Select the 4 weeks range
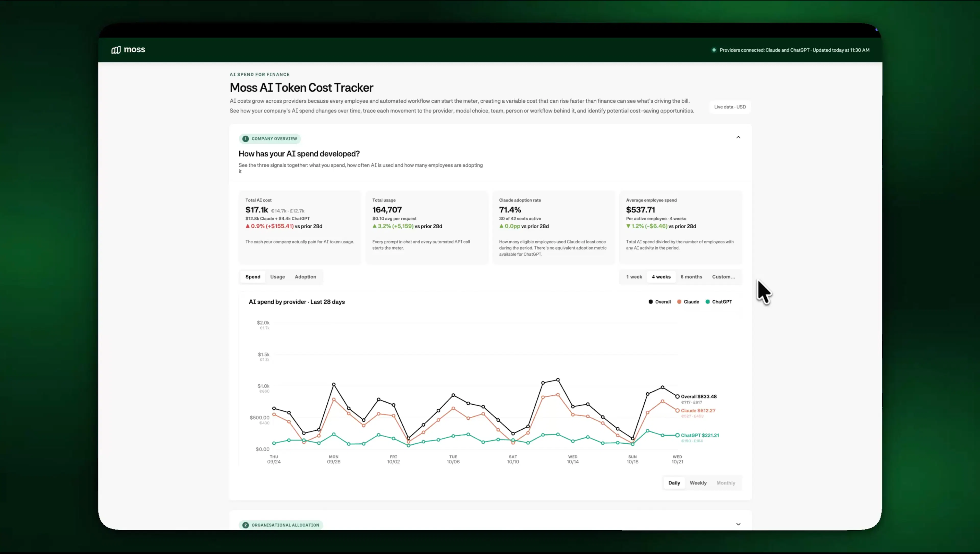This screenshot has width=980, height=554. 661,277
